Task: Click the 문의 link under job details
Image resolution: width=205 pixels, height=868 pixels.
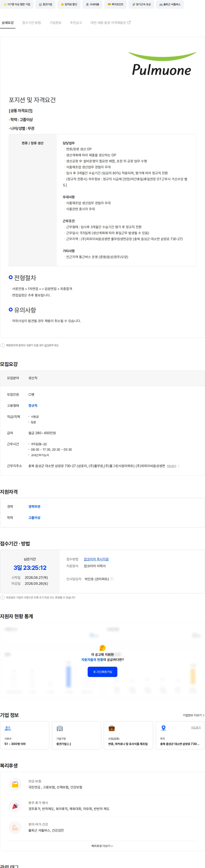Action: (47, 345)
